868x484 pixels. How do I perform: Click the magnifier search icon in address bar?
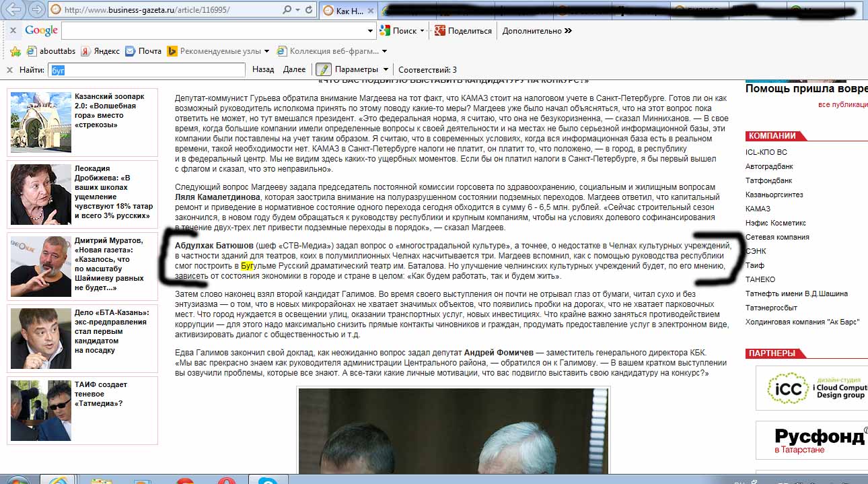coord(287,10)
